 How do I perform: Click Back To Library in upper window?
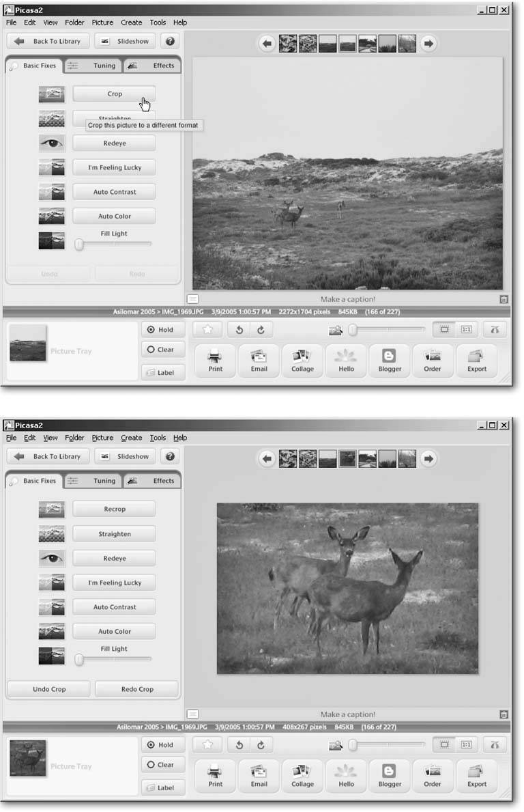point(48,41)
